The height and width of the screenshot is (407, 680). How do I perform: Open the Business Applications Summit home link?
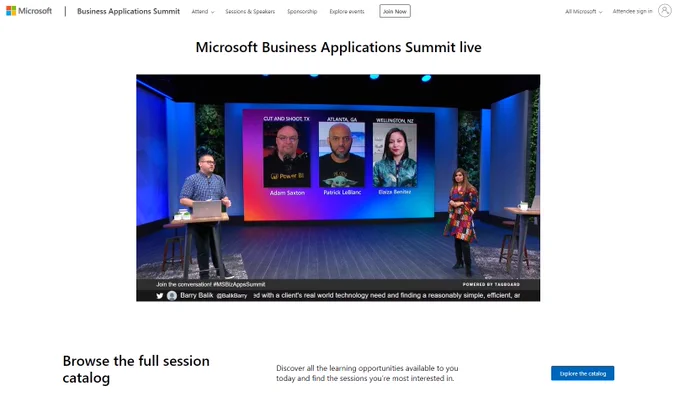coord(128,11)
